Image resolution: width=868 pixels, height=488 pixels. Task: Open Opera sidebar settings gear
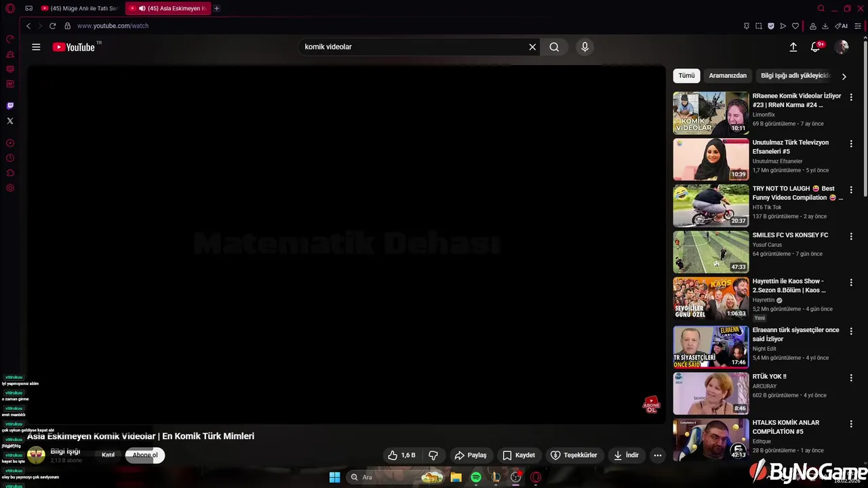10,188
